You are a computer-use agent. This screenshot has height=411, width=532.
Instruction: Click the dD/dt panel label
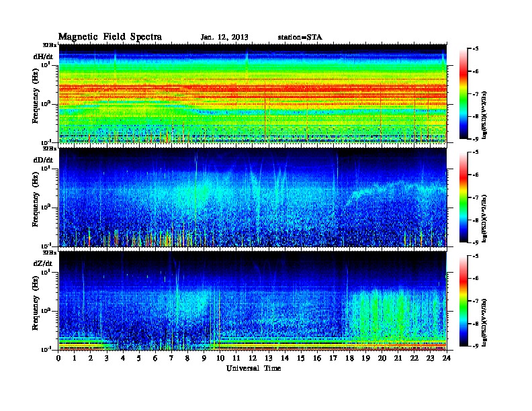43,160
